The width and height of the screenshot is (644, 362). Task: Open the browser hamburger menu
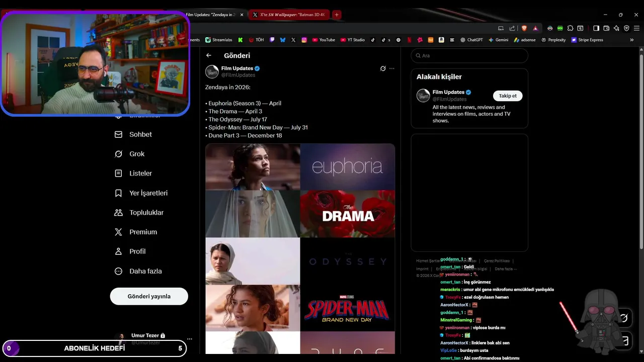[x=636, y=28]
